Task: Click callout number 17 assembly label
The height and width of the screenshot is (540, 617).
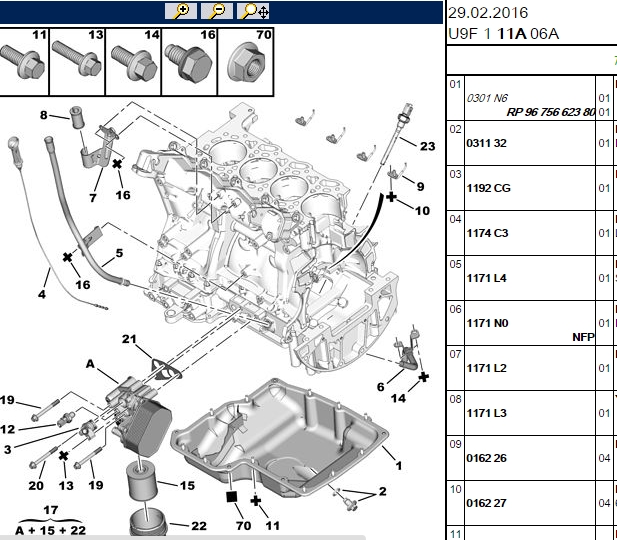Action: (x=50, y=510)
